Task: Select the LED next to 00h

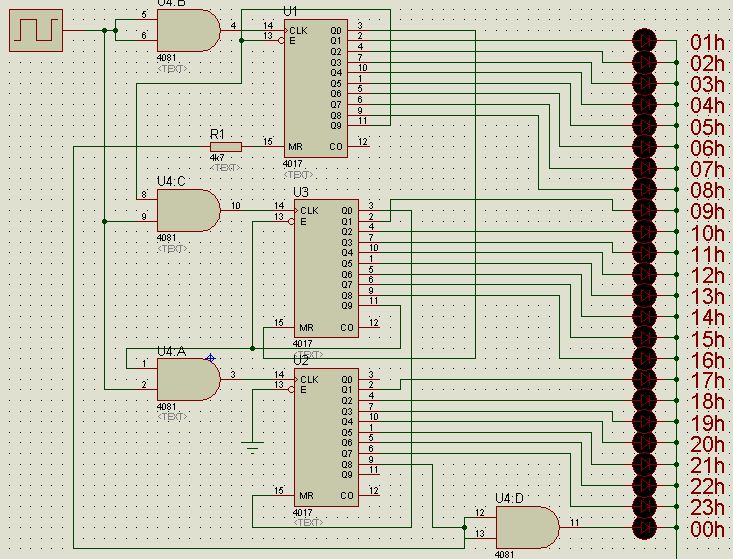Action: coord(644,528)
